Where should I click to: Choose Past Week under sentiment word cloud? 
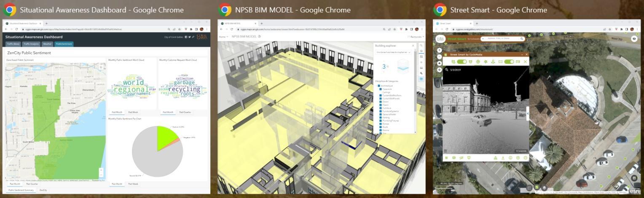pyautogui.click(x=133, y=112)
